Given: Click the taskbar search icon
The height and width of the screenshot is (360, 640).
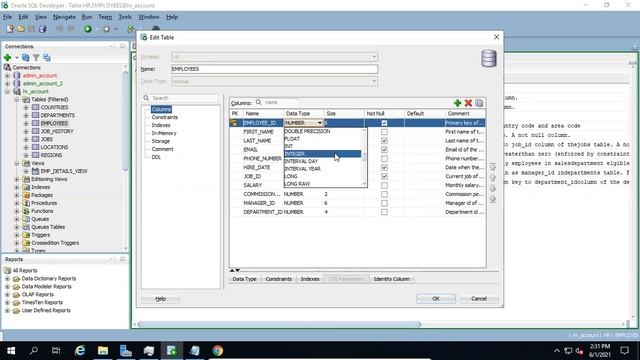Looking at the screenshot, I should (x=34, y=351).
